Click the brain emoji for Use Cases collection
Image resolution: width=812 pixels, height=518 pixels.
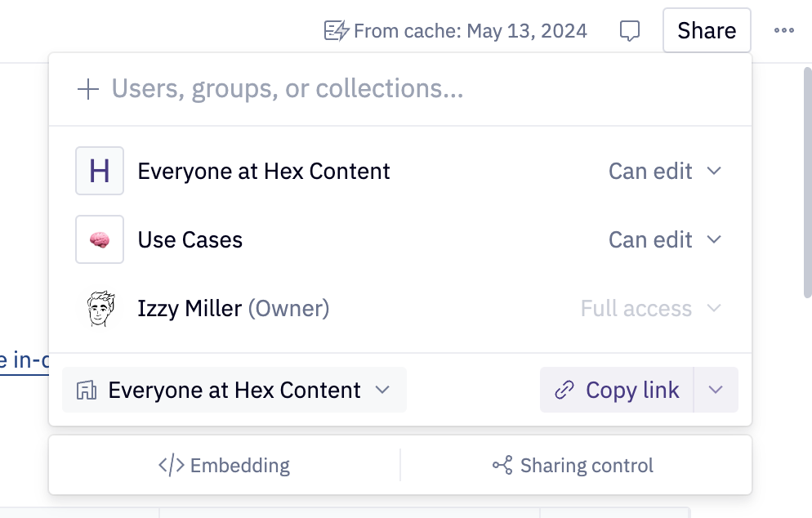[x=99, y=239]
